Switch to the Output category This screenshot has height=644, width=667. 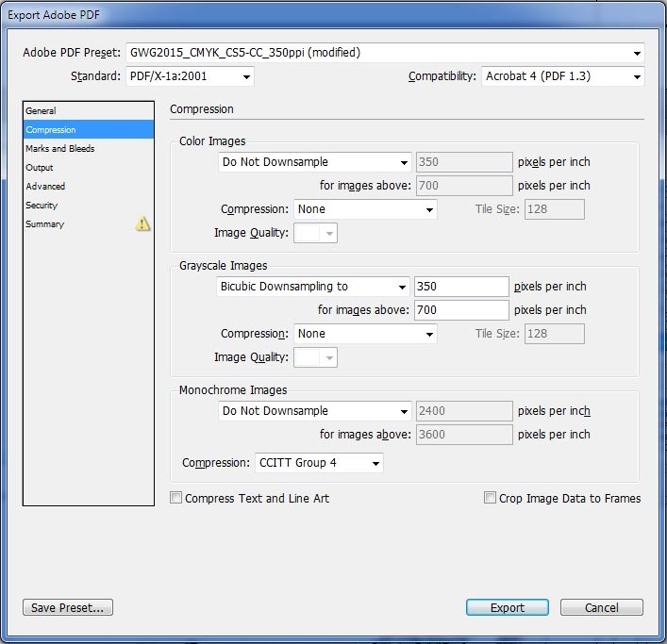click(x=89, y=168)
